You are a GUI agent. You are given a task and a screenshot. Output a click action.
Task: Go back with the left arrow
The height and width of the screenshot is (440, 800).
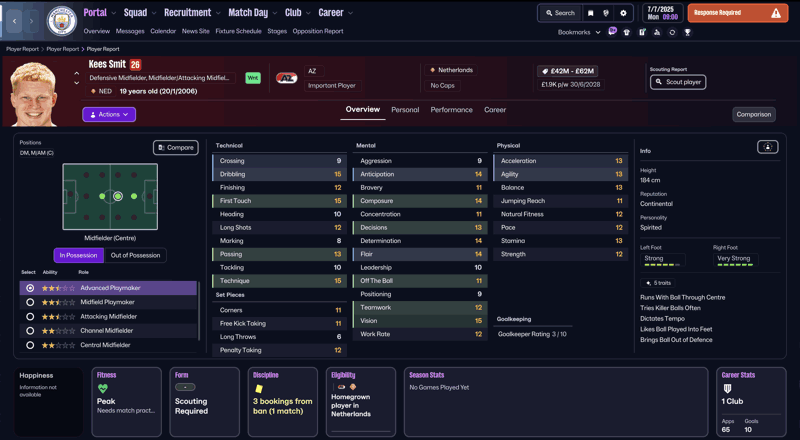14,21
